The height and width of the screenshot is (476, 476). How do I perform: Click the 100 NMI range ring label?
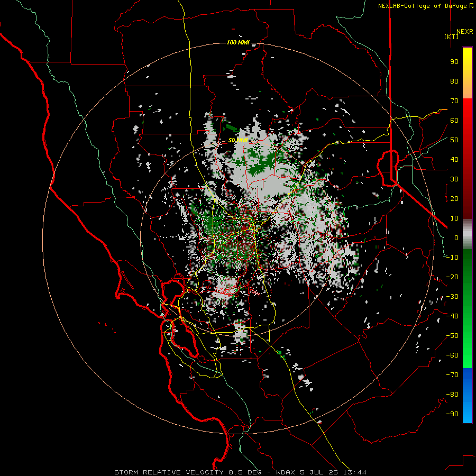click(238, 42)
